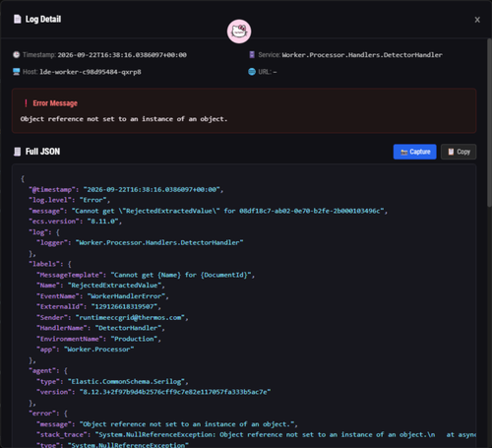492x448 pixels.
Task: Copy the full JSON
Action: [459, 152]
